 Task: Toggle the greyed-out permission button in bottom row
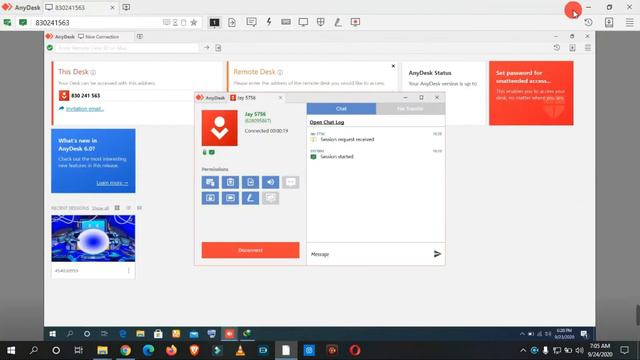pyautogui.click(x=270, y=198)
